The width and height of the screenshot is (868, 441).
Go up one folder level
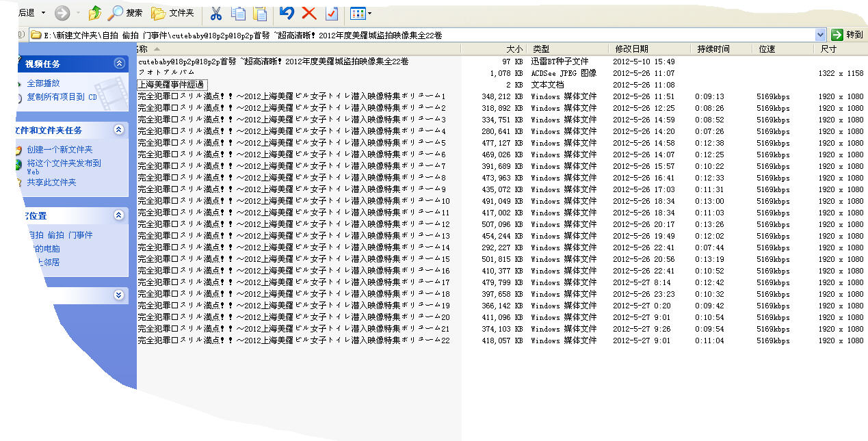pyautogui.click(x=95, y=13)
